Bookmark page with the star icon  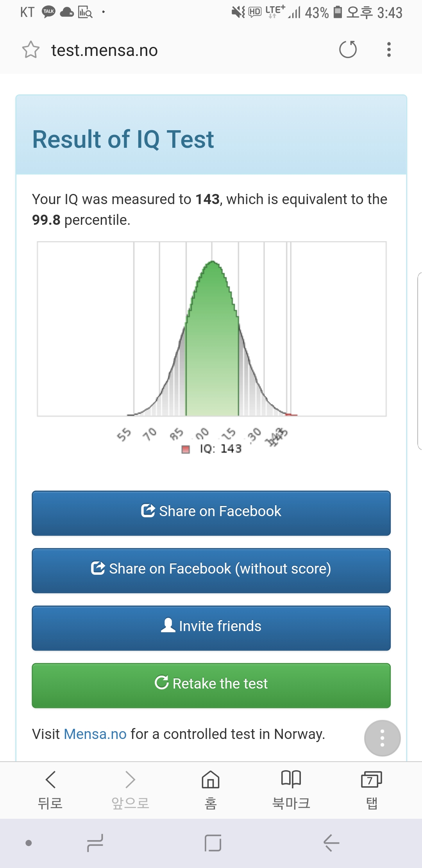pos(31,50)
